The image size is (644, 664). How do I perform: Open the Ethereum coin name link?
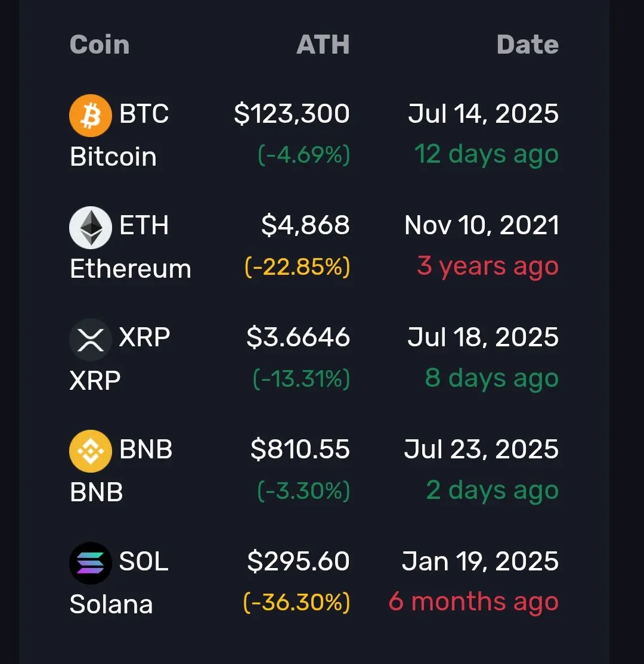click(131, 268)
